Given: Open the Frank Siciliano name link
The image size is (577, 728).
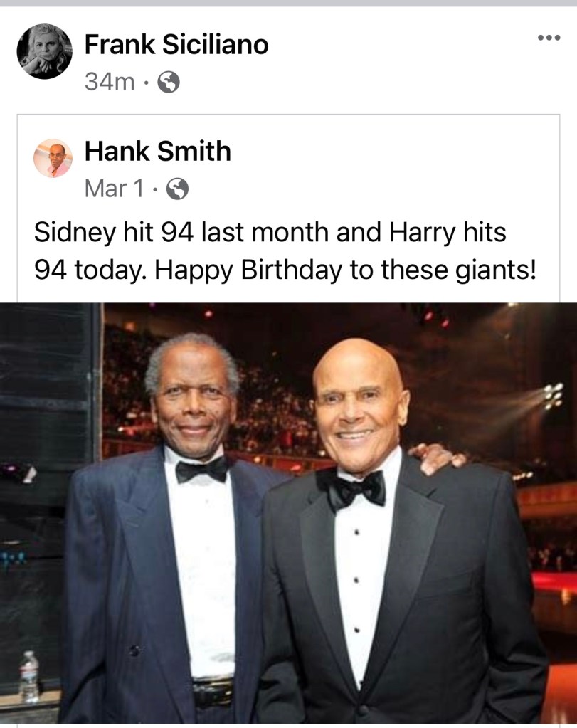Looking at the screenshot, I should (176, 45).
